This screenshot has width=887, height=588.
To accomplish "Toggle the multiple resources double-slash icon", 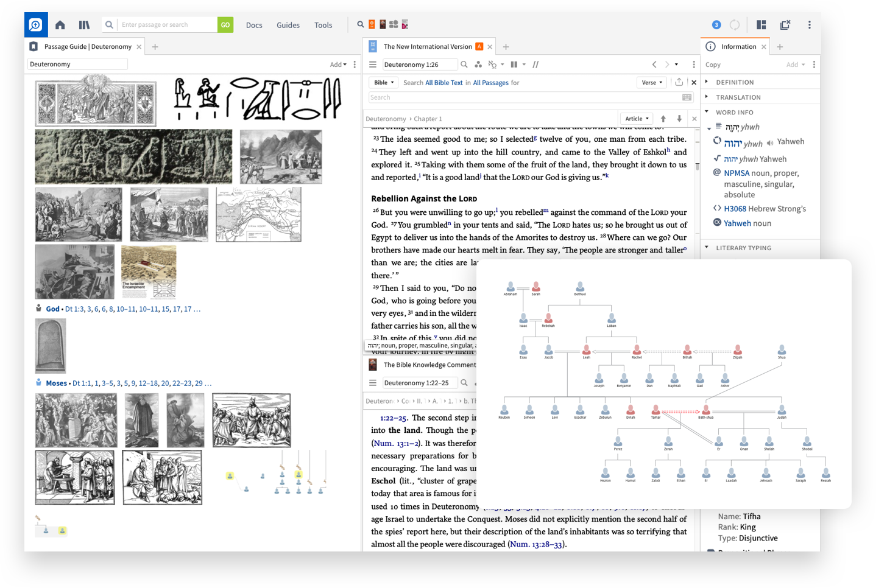I will (x=535, y=65).
